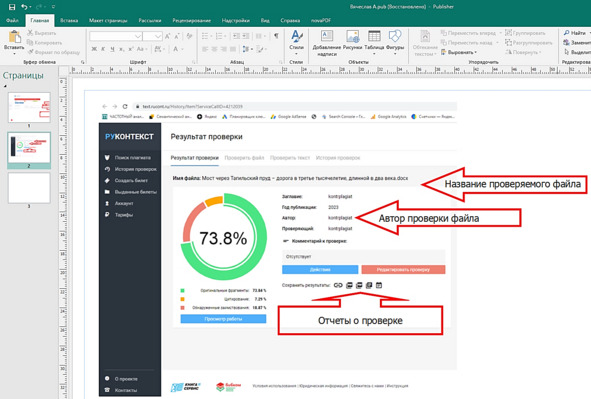Activate Формат по образцу painter

pos(53,52)
